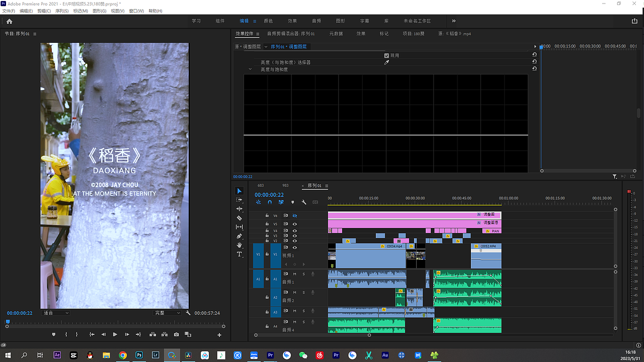Screen dimensions: 644x362
Task: Open the source clip dropdown arrow
Action: click(265, 46)
